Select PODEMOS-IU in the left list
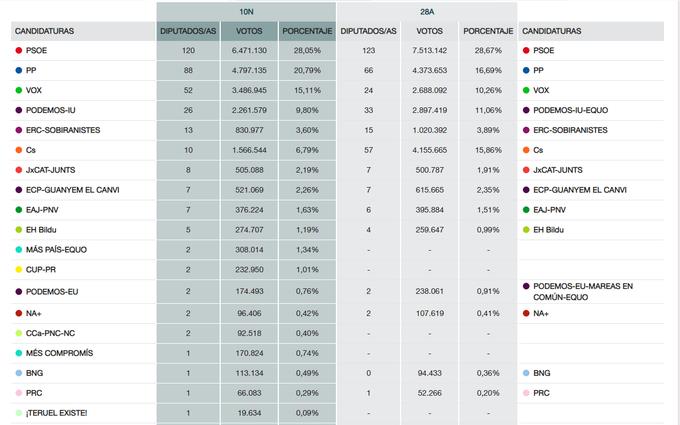The width and height of the screenshot is (680, 425). coord(51,110)
